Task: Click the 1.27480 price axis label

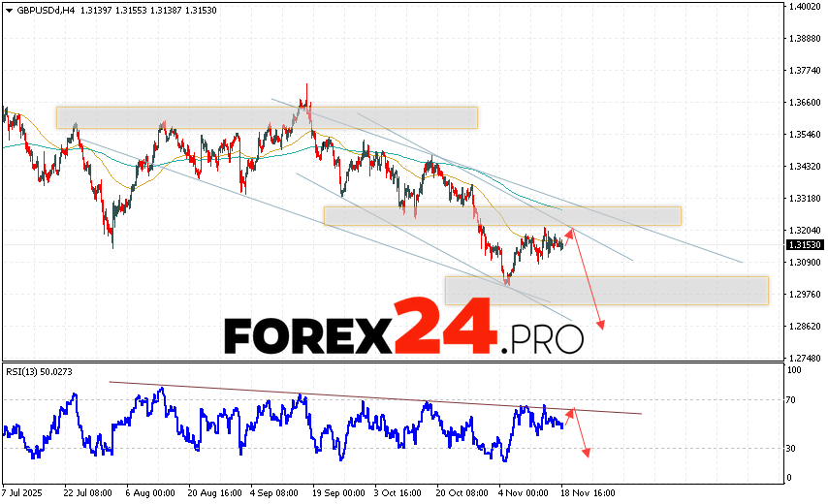Action: [803, 358]
